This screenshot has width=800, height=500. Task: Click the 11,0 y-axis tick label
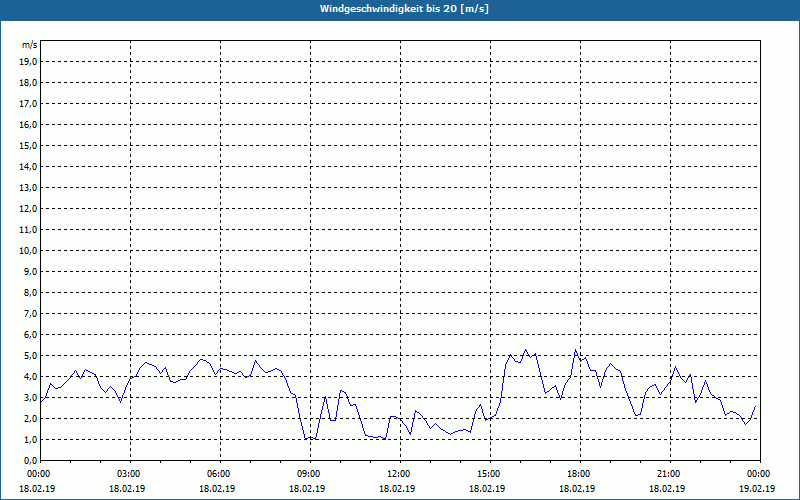(x=28, y=230)
